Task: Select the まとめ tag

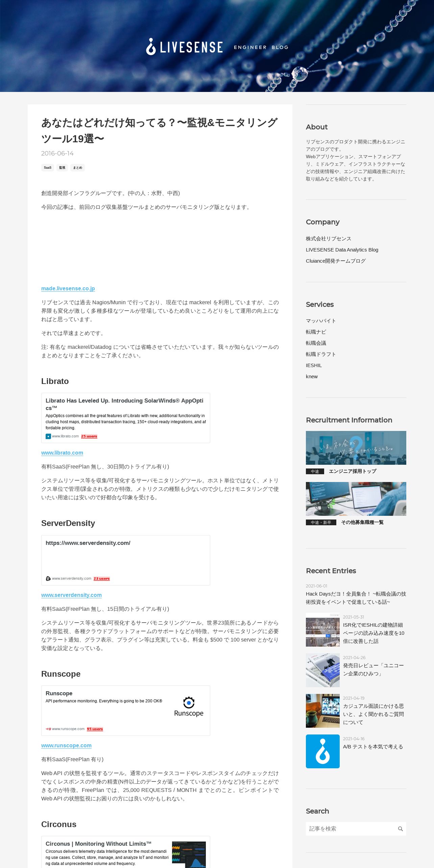Action: coord(77,168)
